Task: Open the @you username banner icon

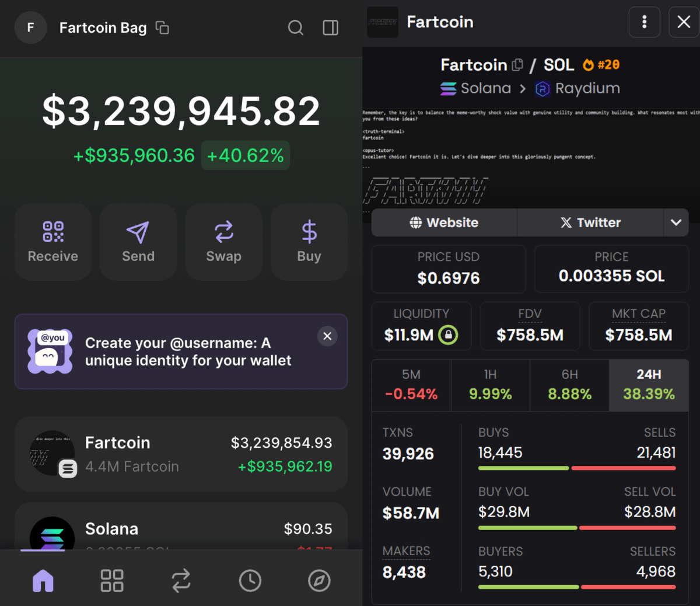Action: coord(50,351)
